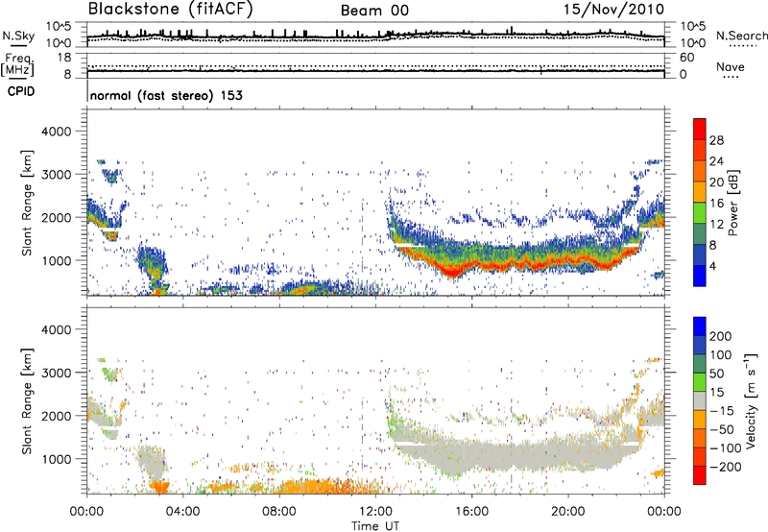Click the blue bottom segment of Power colorbar
Image resolution: width=768 pixels, height=532 pixels.
[x=700, y=276]
